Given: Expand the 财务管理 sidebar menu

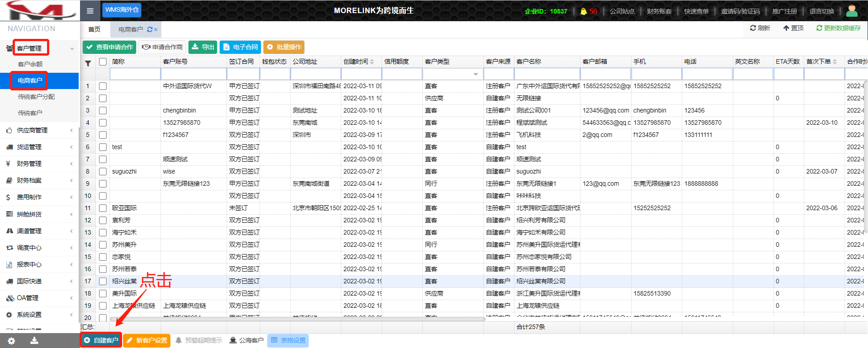Looking at the screenshot, I should tap(39, 164).
